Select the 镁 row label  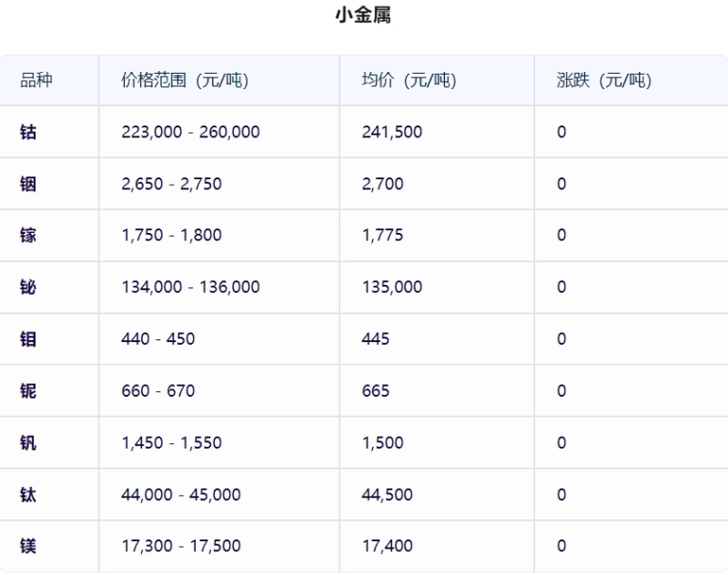click(x=28, y=546)
